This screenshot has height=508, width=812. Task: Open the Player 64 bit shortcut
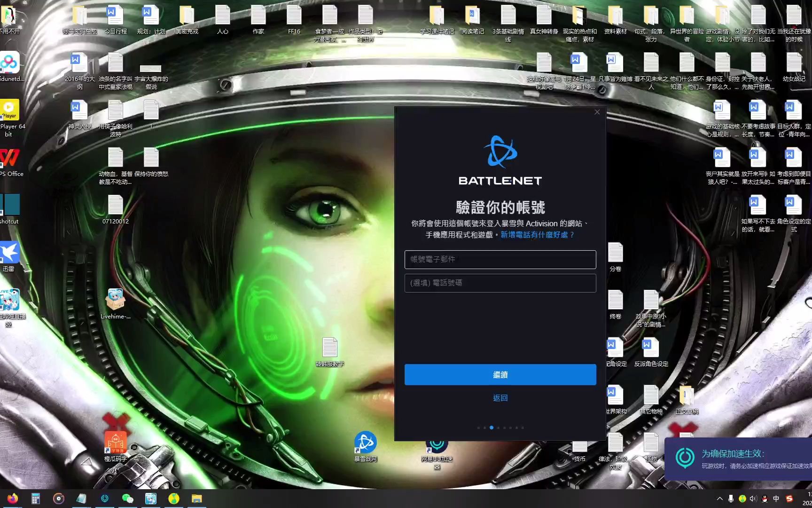click(x=10, y=118)
